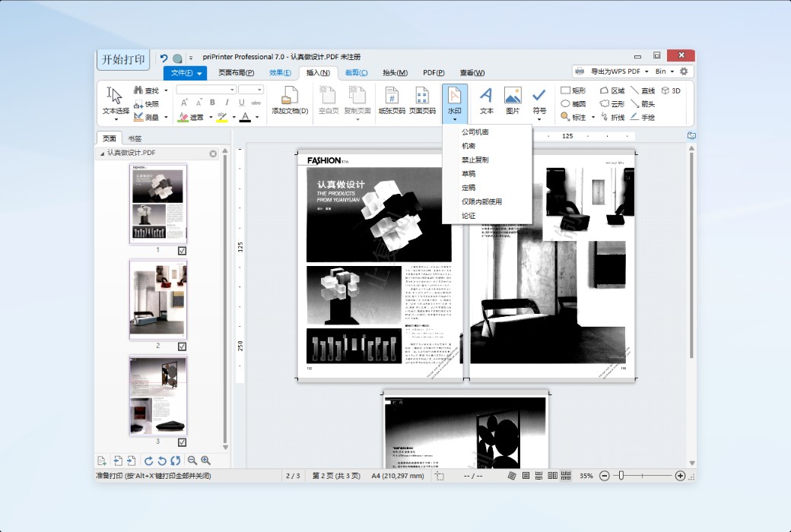791x532 pixels.
Task: Choose 草稿 watermark preset
Action: (x=487, y=173)
